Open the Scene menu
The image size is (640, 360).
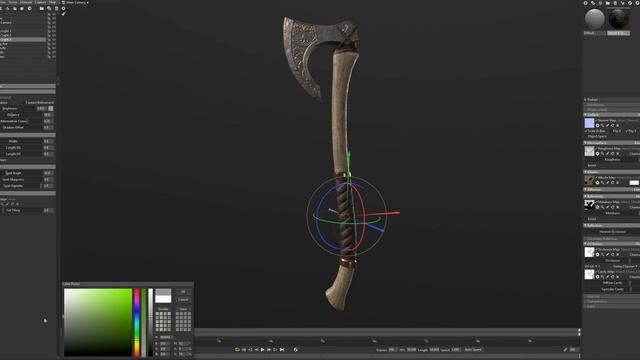(x=13, y=2)
